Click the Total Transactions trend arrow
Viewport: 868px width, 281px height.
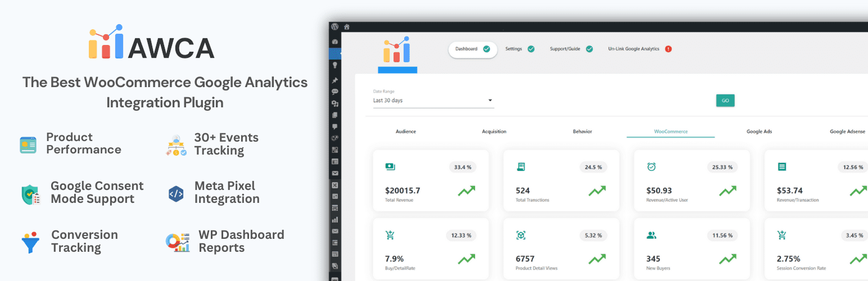(x=597, y=191)
